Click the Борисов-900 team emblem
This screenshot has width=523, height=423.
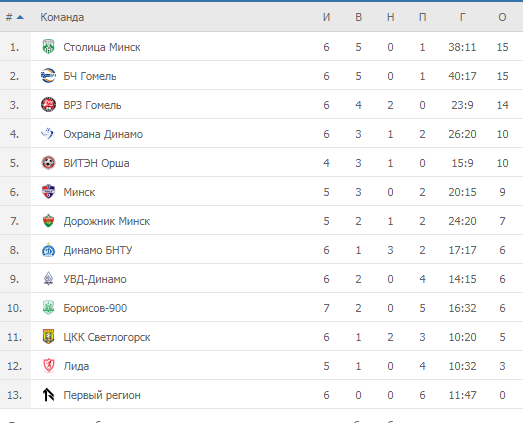(x=48, y=308)
